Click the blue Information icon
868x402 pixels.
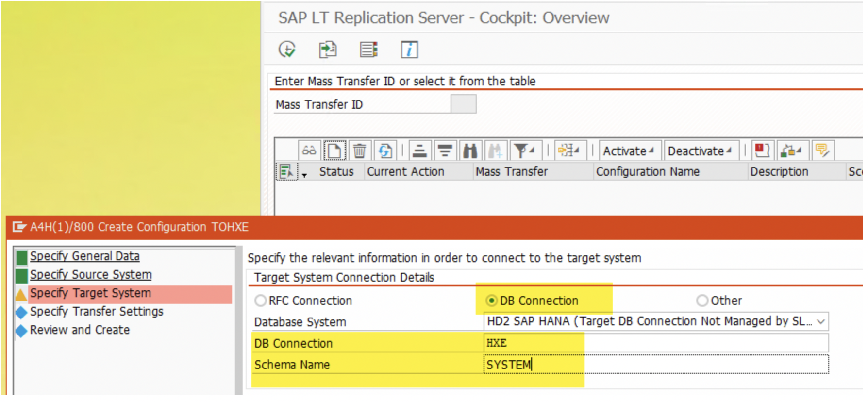(409, 50)
